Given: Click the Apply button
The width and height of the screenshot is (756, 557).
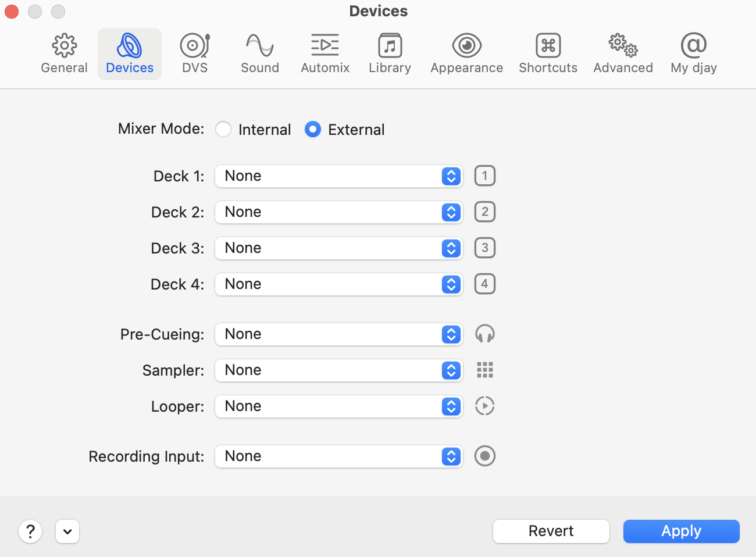Looking at the screenshot, I should click(681, 531).
